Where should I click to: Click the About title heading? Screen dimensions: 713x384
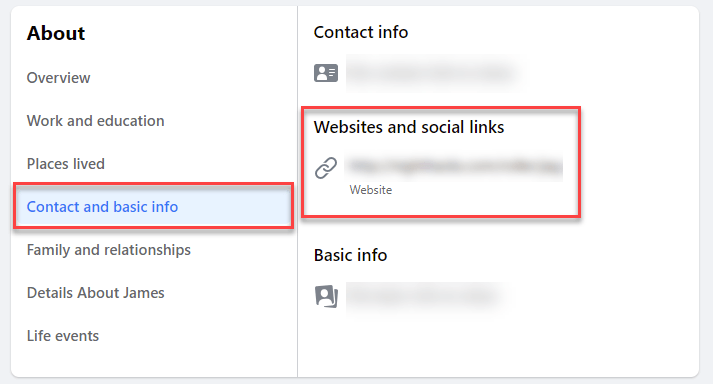[56, 33]
